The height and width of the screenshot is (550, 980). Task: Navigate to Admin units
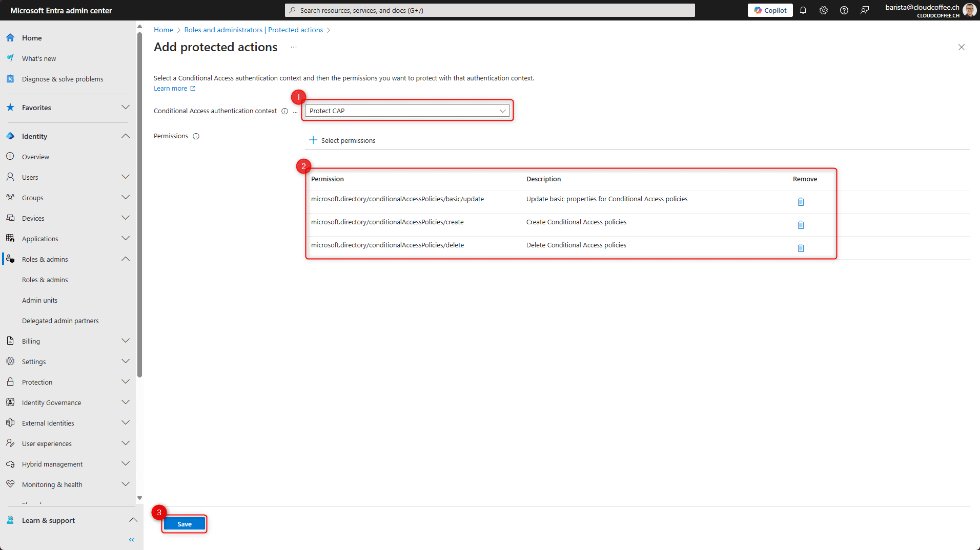coord(39,300)
